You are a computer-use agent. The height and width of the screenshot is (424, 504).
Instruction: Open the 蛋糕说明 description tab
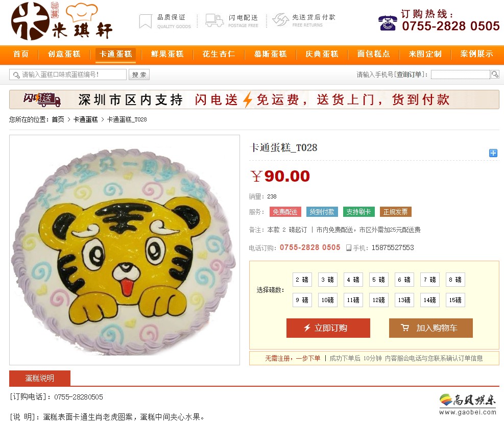click(x=40, y=378)
